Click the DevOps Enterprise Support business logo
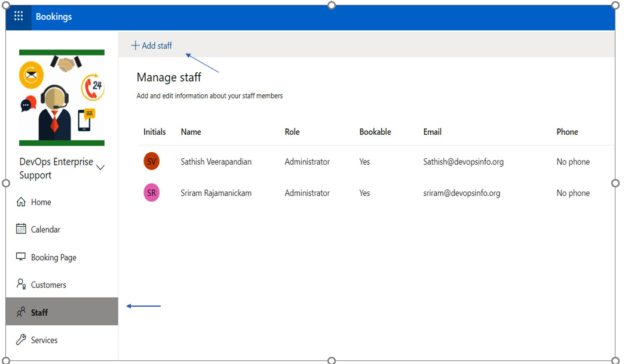 [62, 98]
